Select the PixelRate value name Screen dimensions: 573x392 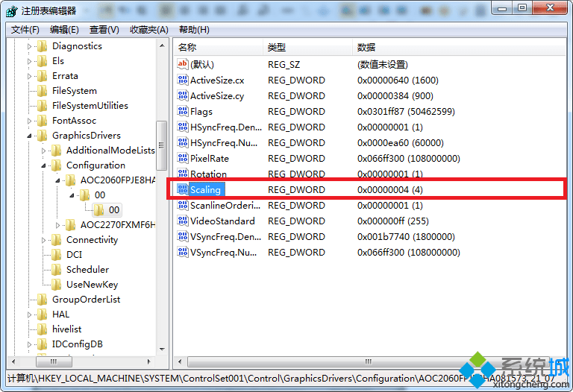point(210,159)
